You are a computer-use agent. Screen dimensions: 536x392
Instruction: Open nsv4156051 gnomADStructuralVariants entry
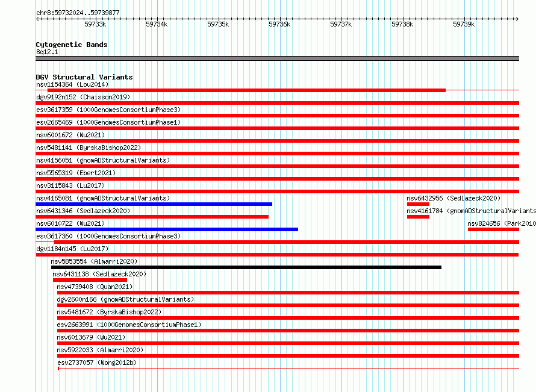pyautogui.click(x=103, y=160)
